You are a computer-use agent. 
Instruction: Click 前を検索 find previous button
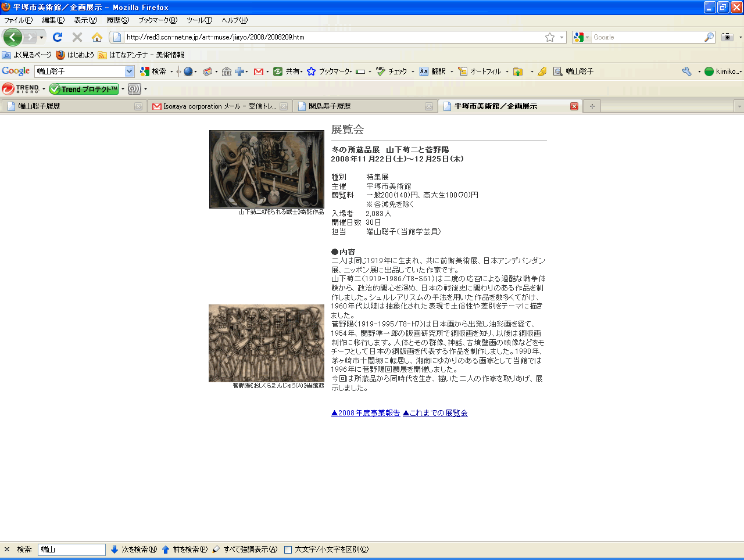tap(184, 550)
